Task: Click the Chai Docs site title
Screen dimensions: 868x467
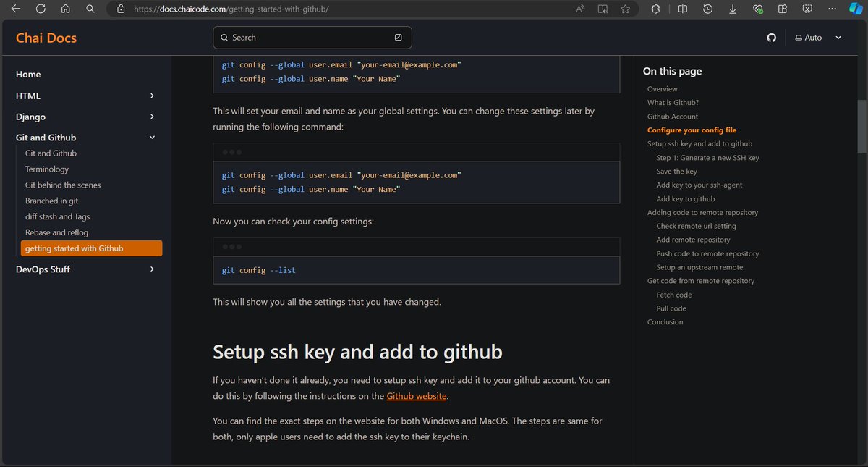Action: click(x=46, y=38)
